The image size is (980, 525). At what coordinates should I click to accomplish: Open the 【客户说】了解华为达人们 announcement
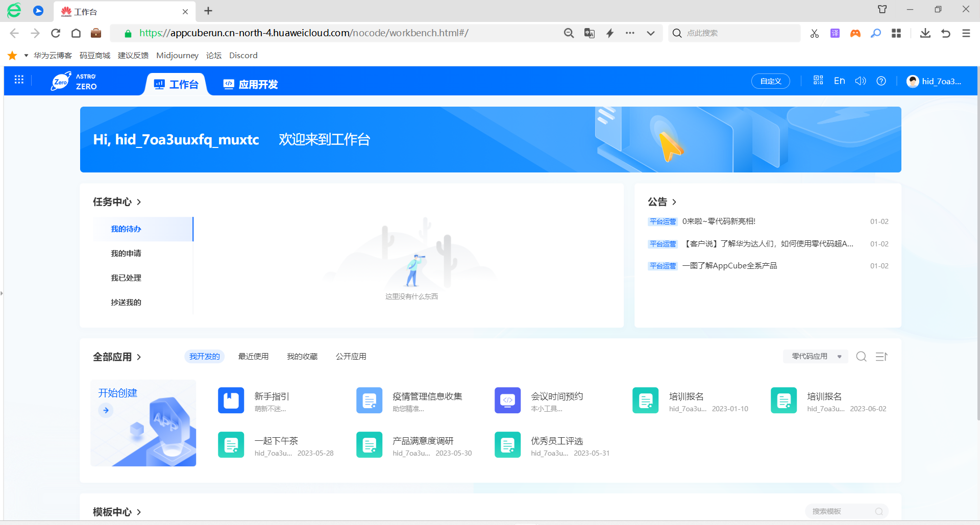click(768, 244)
